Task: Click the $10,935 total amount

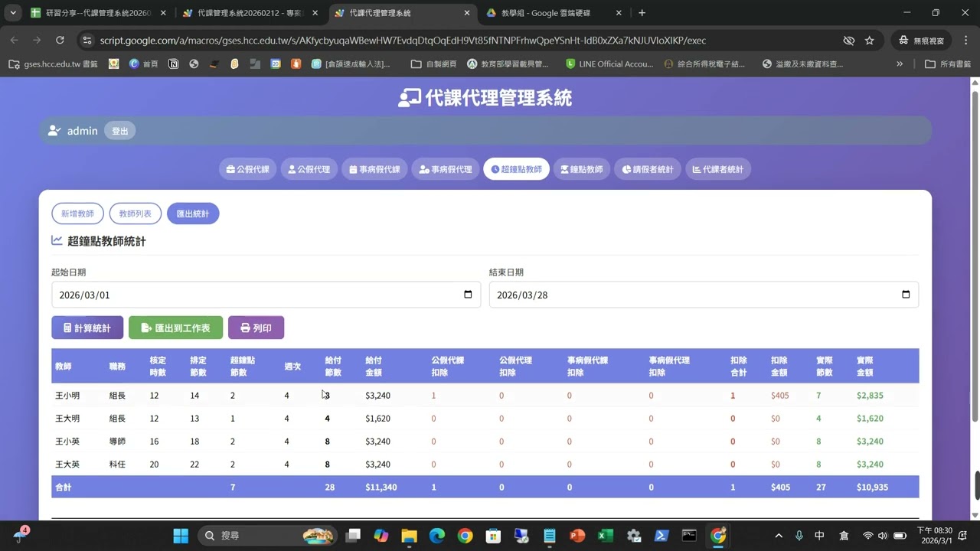Action: pos(873,487)
